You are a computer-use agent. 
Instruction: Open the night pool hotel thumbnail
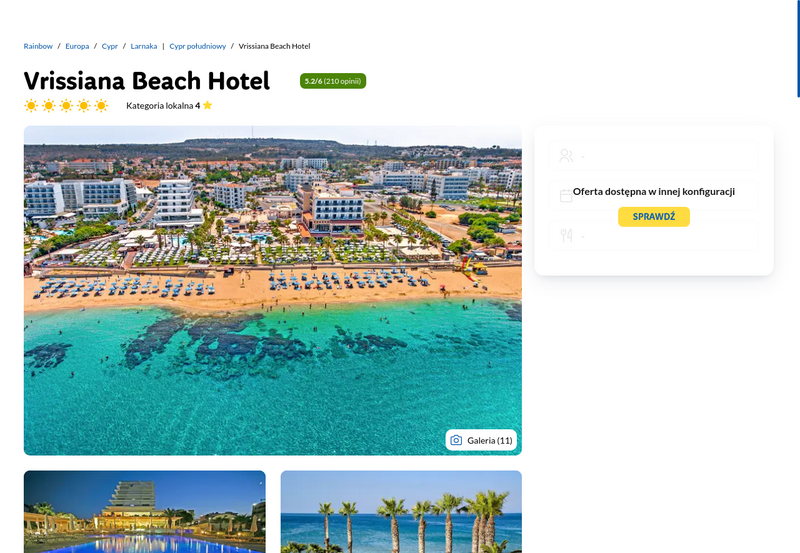click(144, 512)
